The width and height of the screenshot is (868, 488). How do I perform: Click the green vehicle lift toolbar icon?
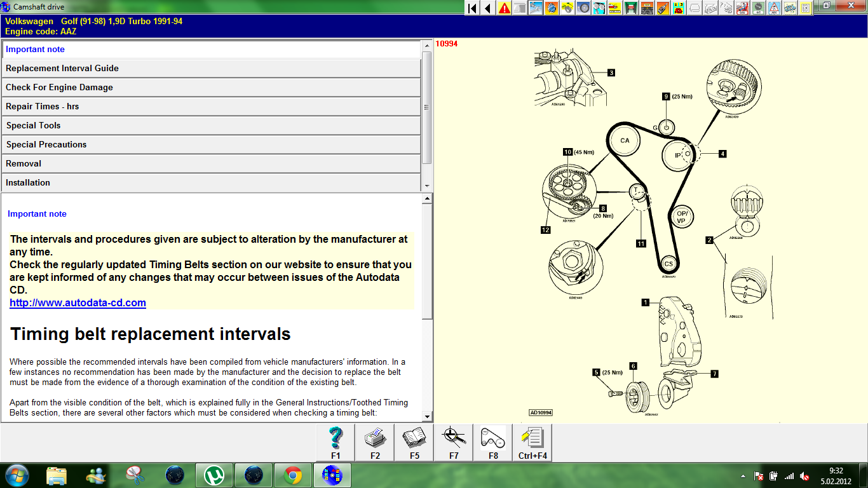coord(631,8)
